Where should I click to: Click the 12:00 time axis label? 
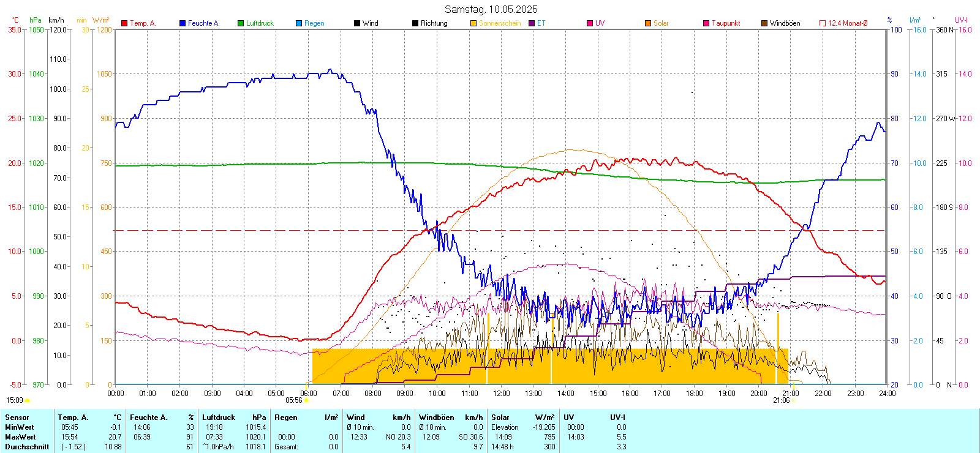pos(502,394)
